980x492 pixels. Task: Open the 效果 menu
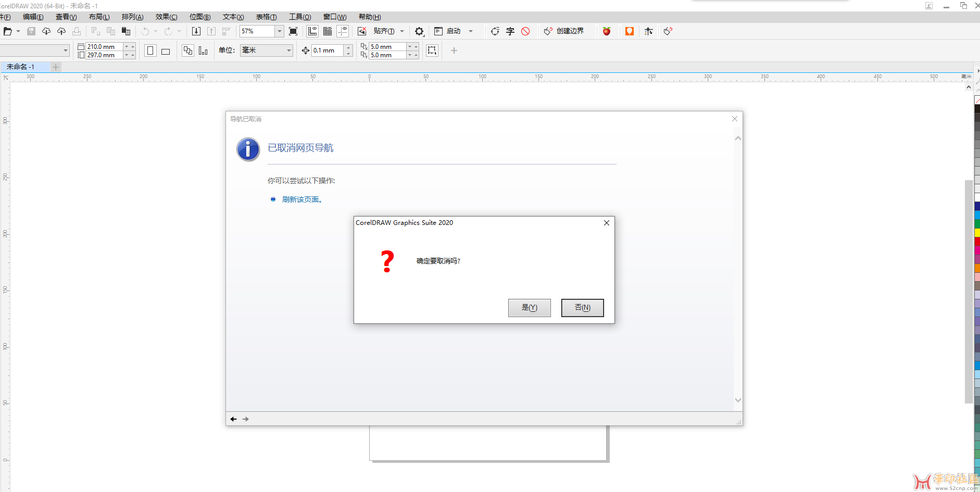tap(166, 17)
